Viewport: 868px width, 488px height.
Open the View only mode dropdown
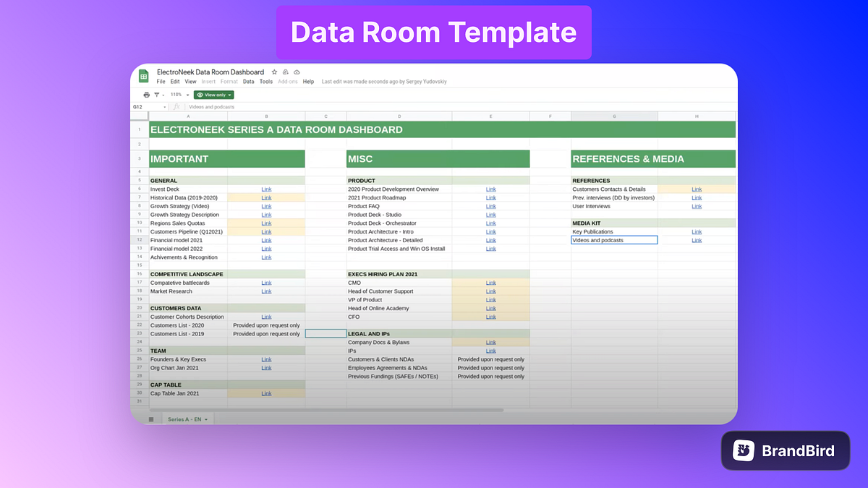[x=213, y=95]
